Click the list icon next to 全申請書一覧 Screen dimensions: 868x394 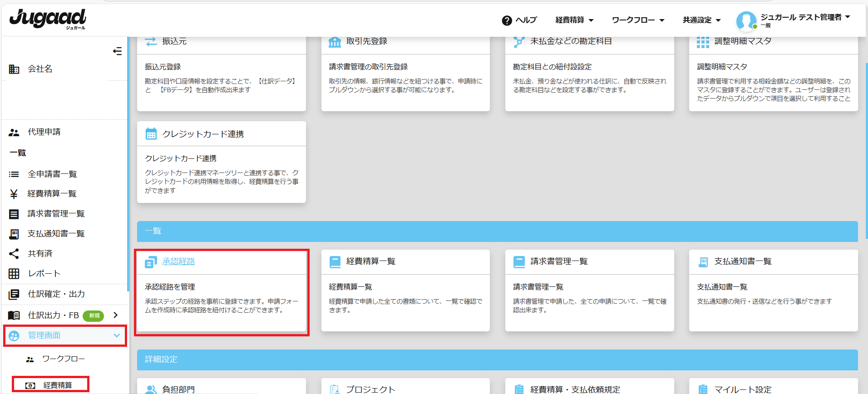pos(14,174)
